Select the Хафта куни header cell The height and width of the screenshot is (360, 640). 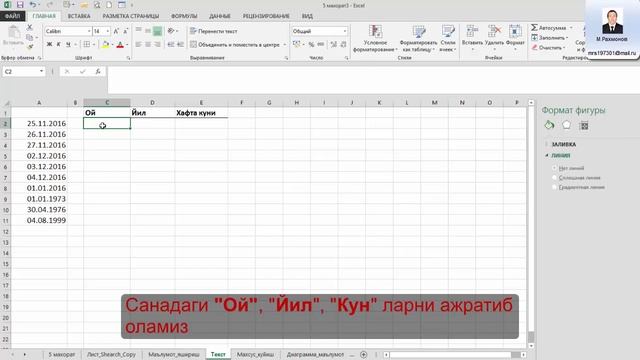tap(201, 113)
